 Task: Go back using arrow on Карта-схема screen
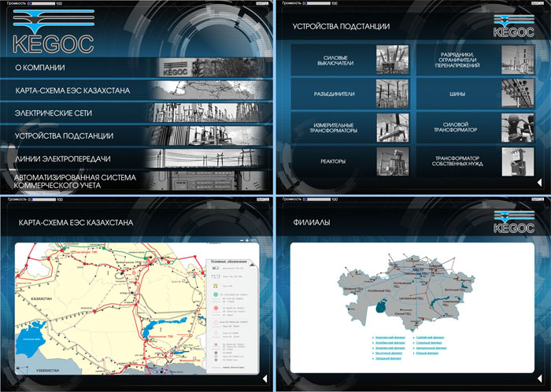click(x=265, y=379)
